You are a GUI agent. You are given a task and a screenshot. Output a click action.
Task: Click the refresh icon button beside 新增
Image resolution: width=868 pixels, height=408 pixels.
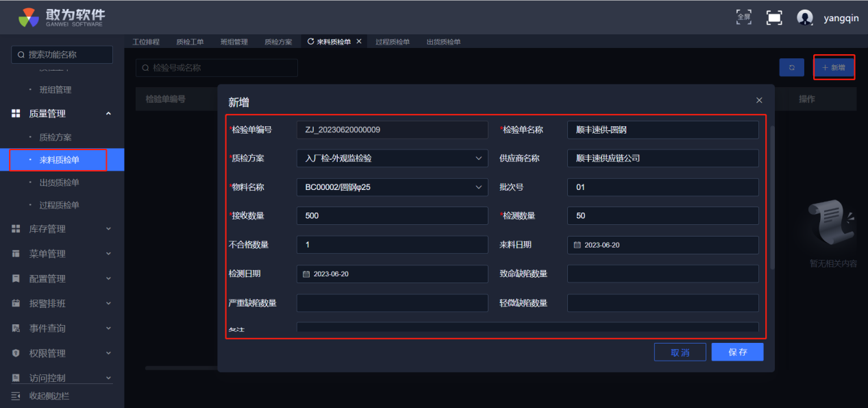pyautogui.click(x=792, y=67)
